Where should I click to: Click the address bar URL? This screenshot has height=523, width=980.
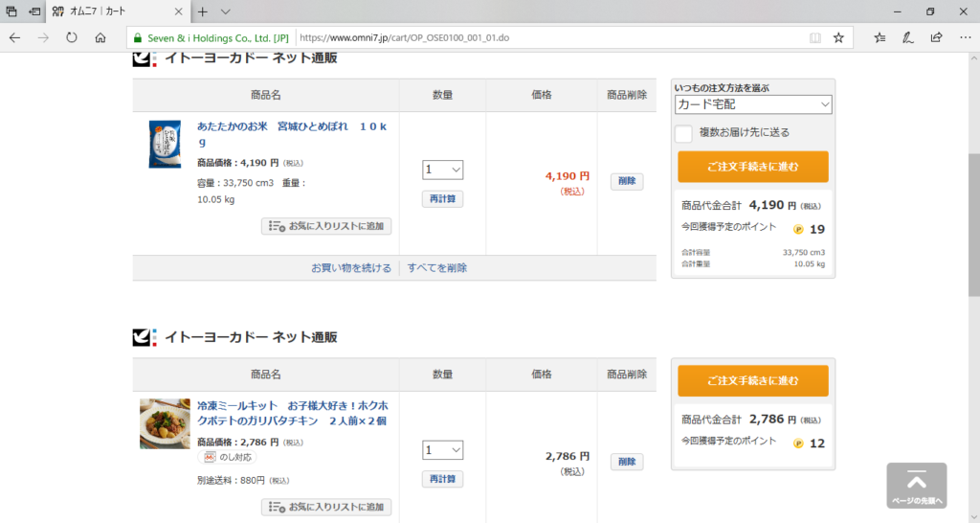405,38
